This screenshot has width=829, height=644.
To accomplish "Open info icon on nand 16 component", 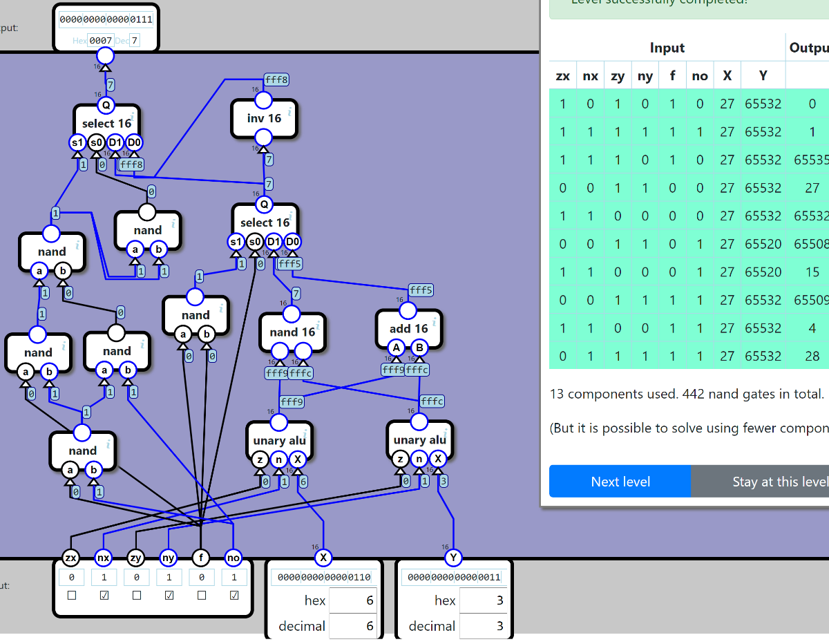I will pyautogui.click(x=318, y=325).
